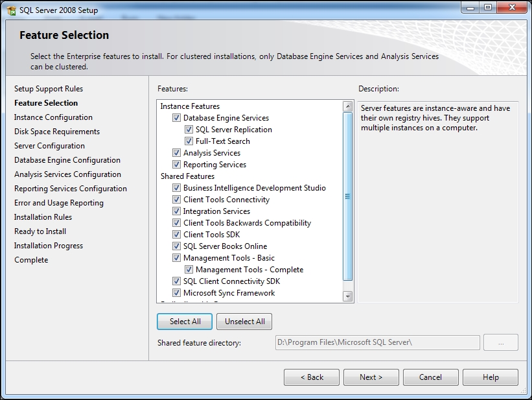
Task: Maximize the SQL Server 2008 Setup window
Action: 487,8
